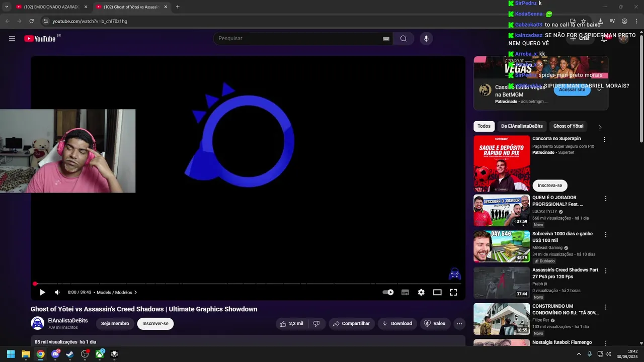Open the ElAnalistaDeBits channel name link
The image size is (644, 362).
pyautogui.click(x=68, y=320)
